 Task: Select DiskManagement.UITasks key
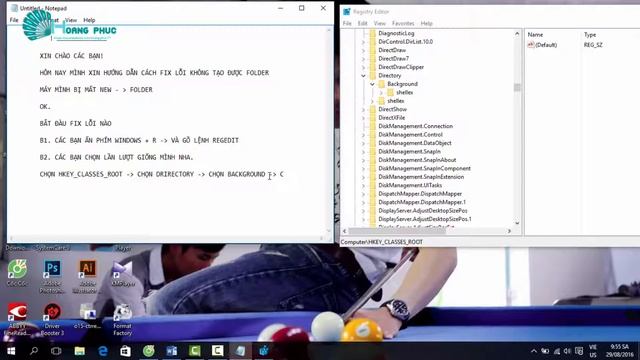tap(410, 185)
